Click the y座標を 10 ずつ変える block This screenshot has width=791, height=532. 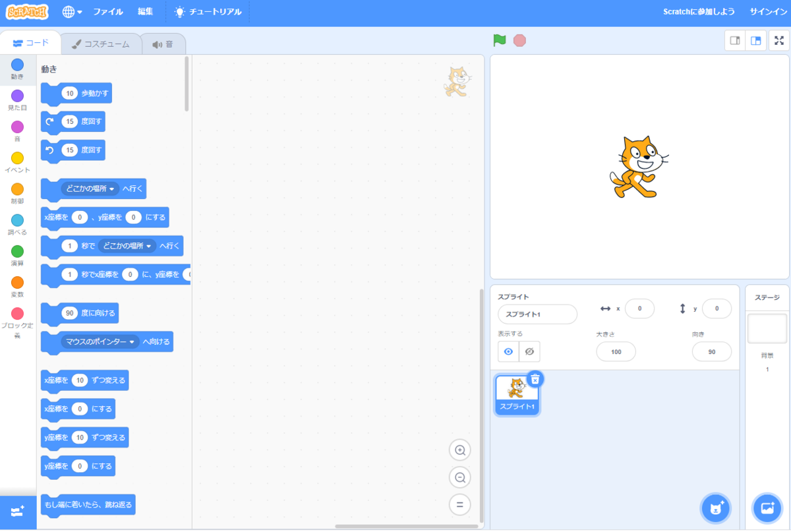click(84, 437)
